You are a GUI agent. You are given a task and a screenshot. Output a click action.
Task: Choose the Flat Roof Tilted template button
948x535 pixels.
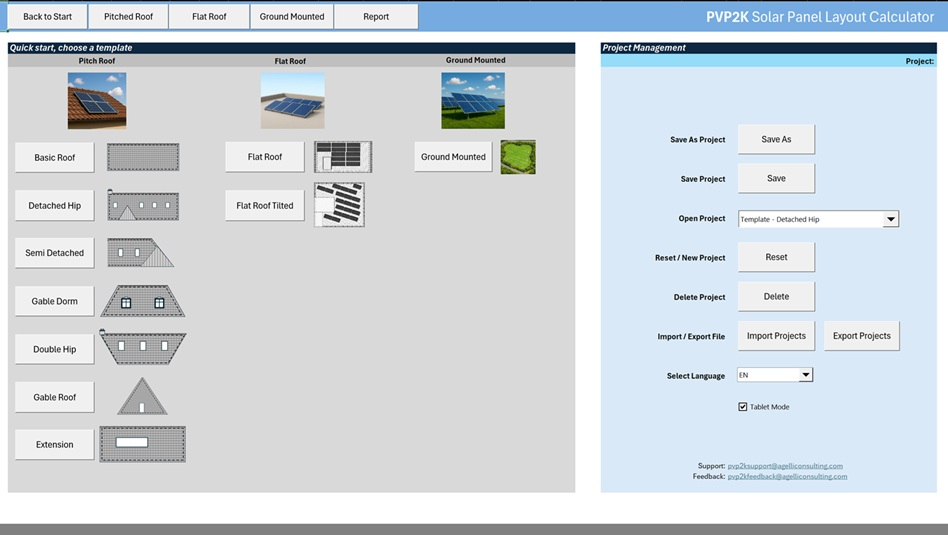pyautogui.click(x=265, y=206)
